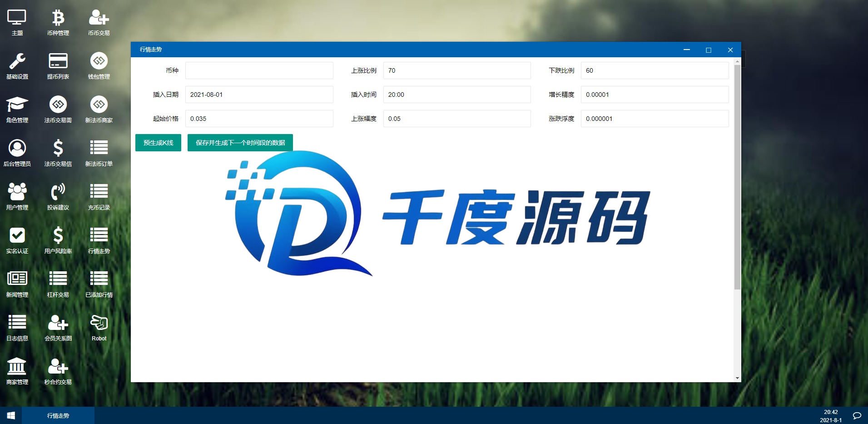Open the Windows Start menu
Image resolution: width=868 pixels, height=424 pixels.
coord(11,415)
